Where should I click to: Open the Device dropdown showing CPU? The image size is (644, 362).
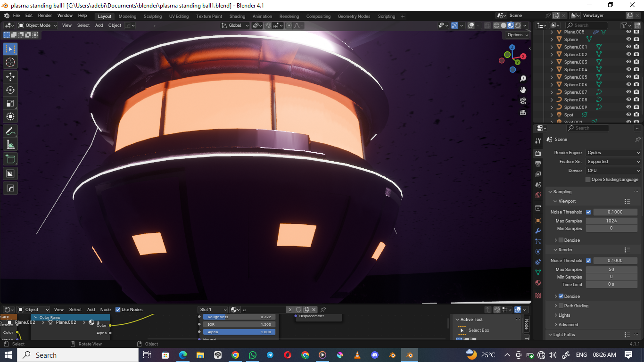pos(613,171)
